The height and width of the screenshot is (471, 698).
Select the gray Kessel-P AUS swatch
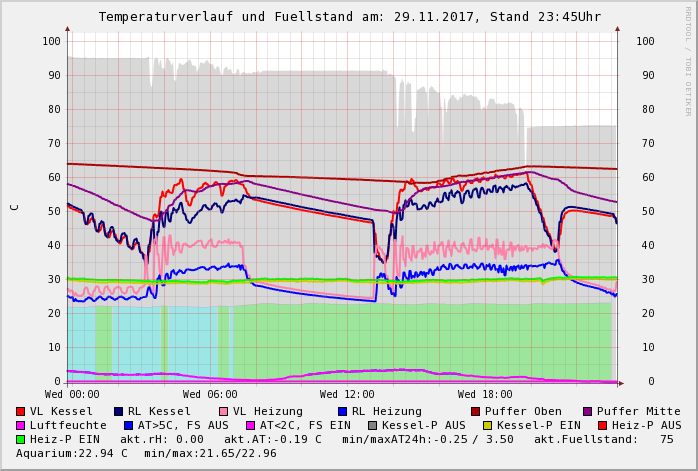pyautogui.click(x=372, y=425)
